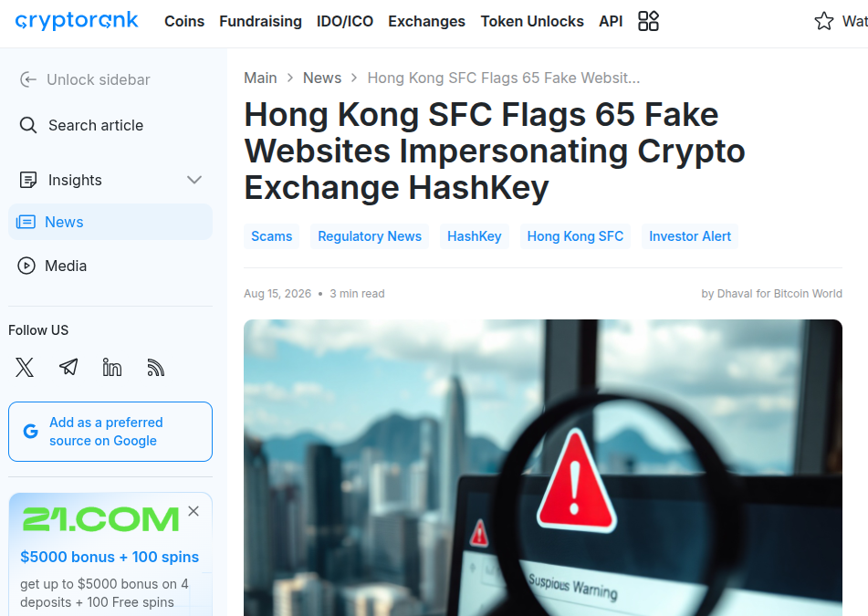Open the $5000 bonus + 100 spins offer
Screen dimensions: 868x616
pos(110,557)
